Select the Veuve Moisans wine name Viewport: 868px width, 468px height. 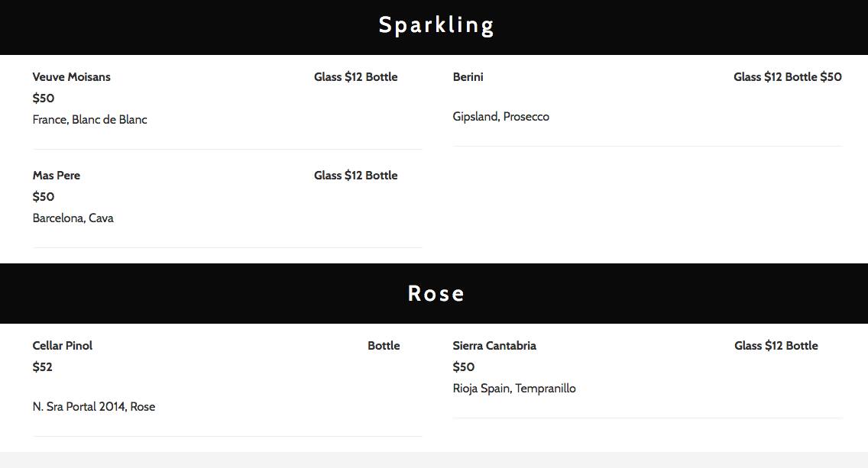(71, 77)
